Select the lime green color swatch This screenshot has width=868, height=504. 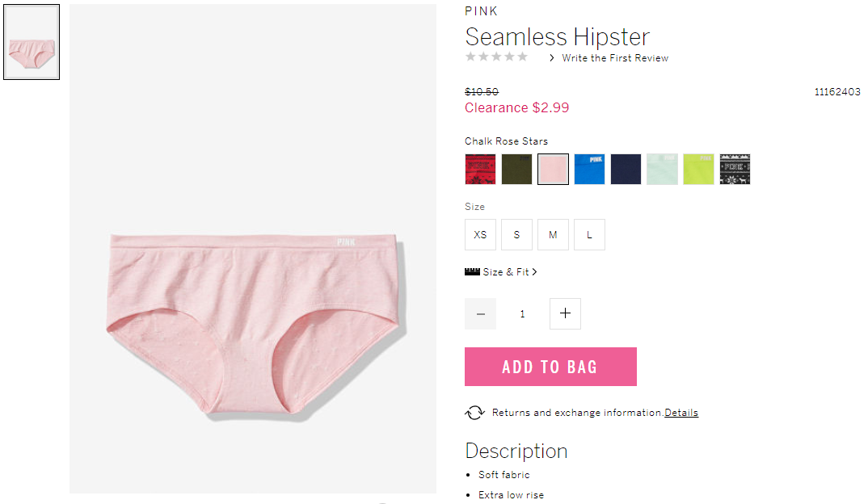[698, 170]
